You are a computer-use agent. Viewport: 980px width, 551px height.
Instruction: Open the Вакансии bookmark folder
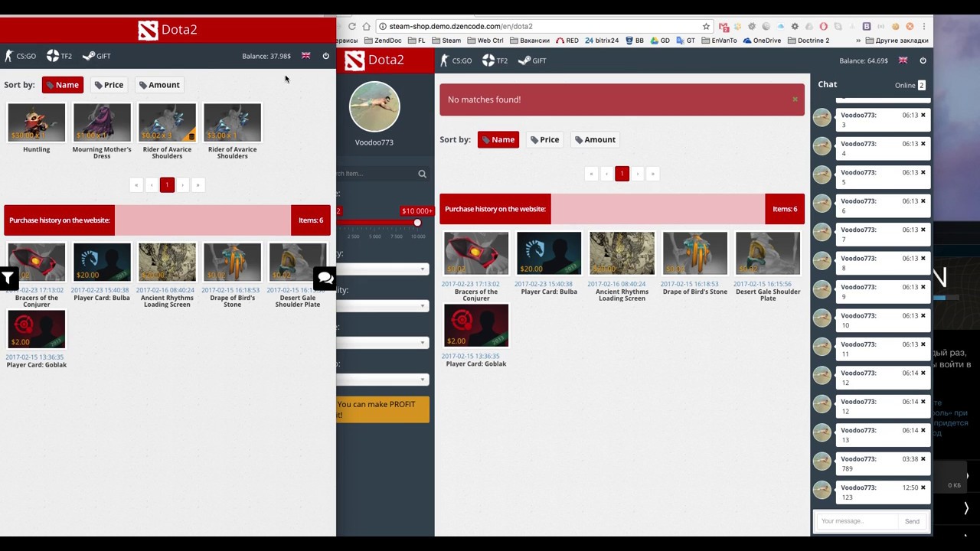pyautogui.click(x=530, y=41)
